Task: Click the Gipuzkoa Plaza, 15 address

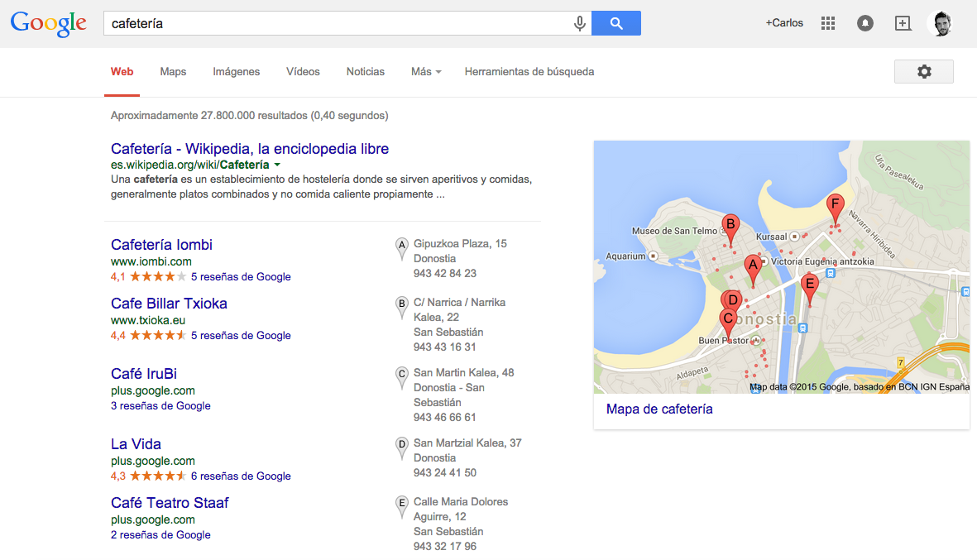Action: 461,243
